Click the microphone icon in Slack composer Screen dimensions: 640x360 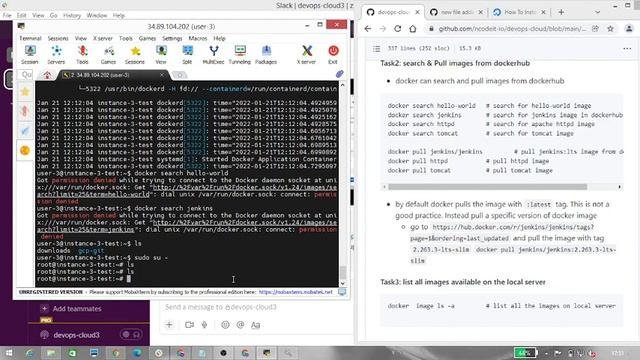(x=204, y=325)
